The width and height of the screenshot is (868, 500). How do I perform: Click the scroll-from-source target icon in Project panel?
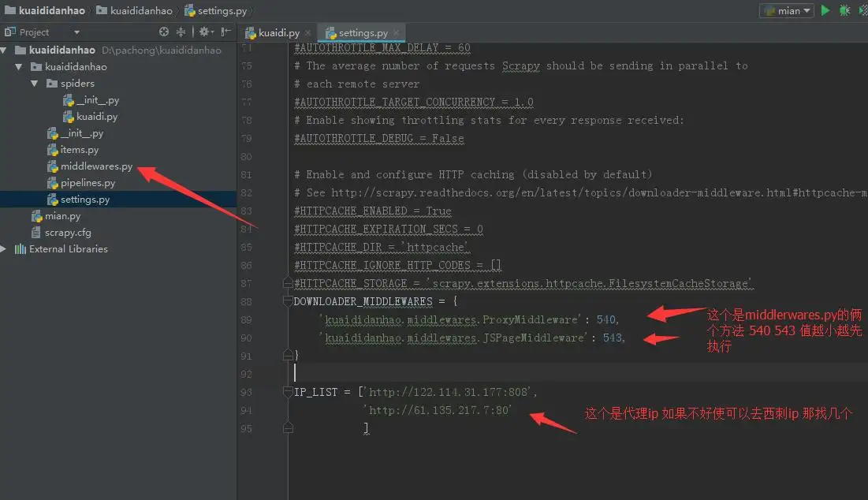164,32
